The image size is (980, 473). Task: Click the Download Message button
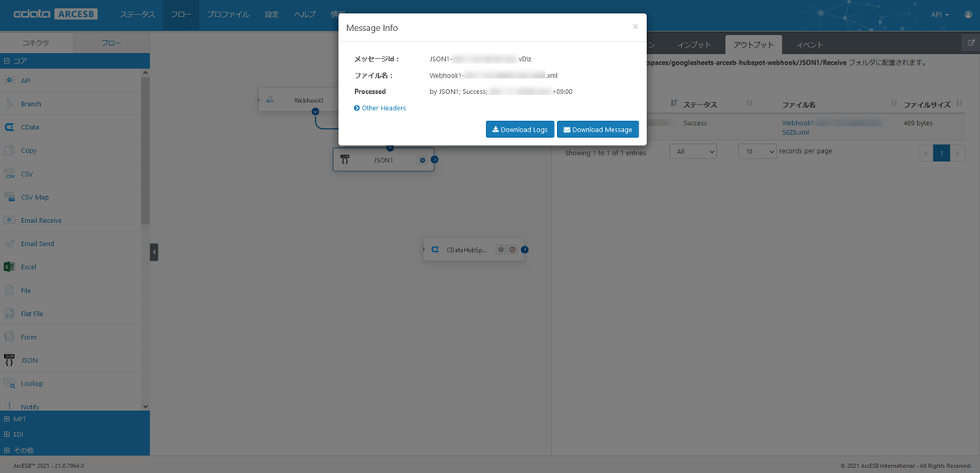(598, 129)
